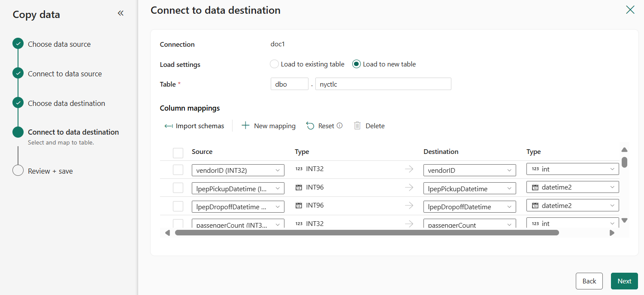Image resolution: width=644 pixels, height=295 pixels.
Task: Open the lpepDropoffDatetime datetime2 type dropdown
Action: coord(572,205)
